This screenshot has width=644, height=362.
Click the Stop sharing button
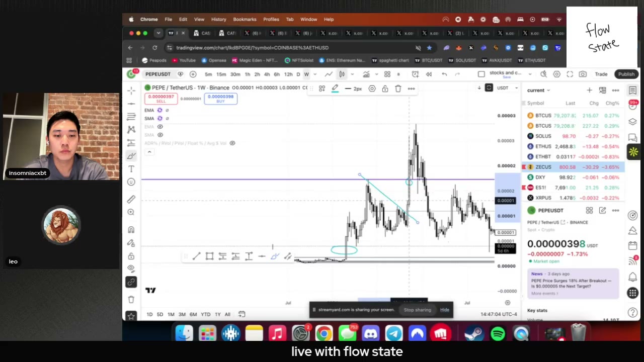(x=417, y=310)
